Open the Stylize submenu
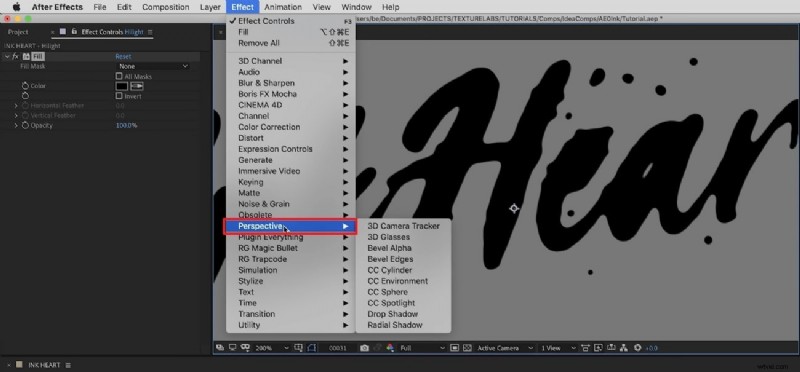800x372 pixels. (291, 281)
